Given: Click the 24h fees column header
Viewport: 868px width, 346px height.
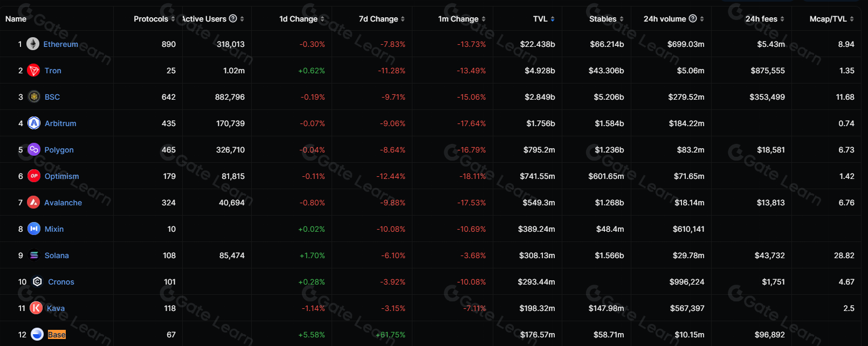Looking at the screenshot, I should [761, 19].
